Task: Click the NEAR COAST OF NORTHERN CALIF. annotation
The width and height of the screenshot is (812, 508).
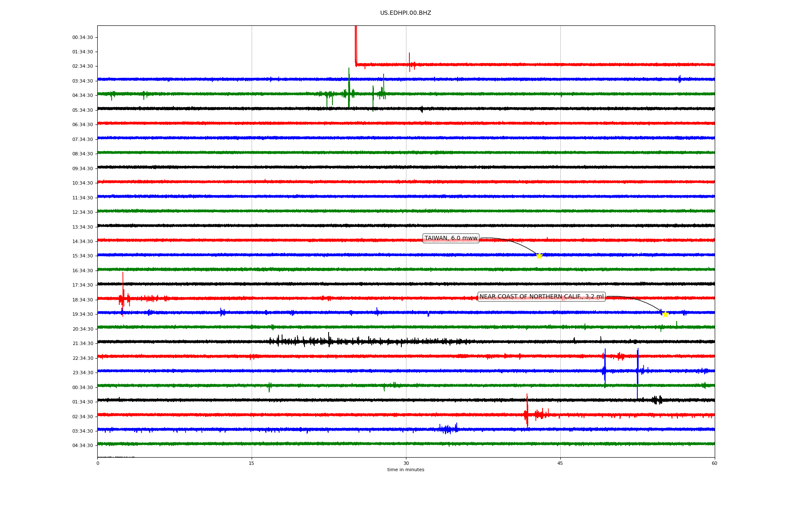Action: point(541,297)
